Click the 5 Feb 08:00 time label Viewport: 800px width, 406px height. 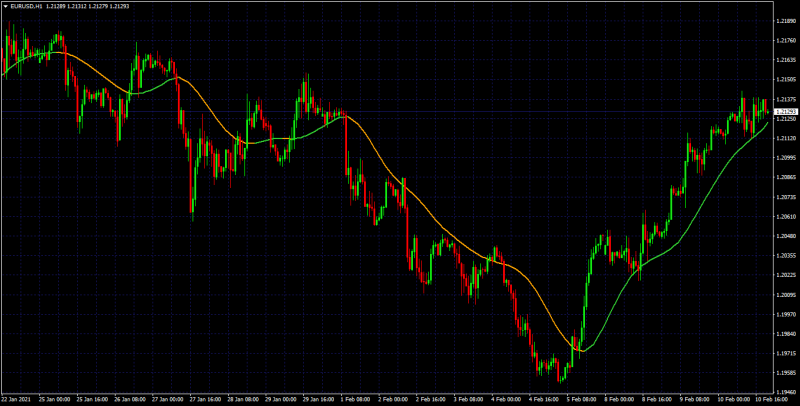point(582,399)
